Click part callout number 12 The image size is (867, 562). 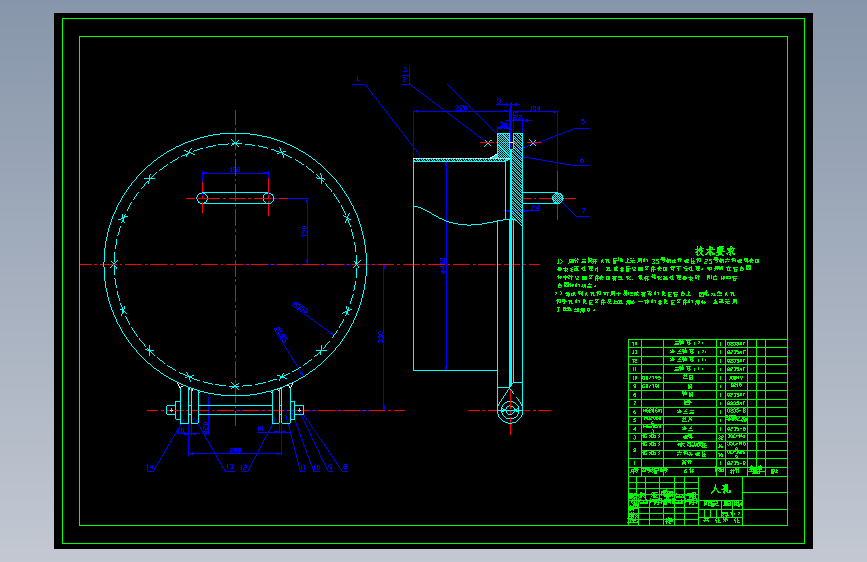click(x=244, y=467)
